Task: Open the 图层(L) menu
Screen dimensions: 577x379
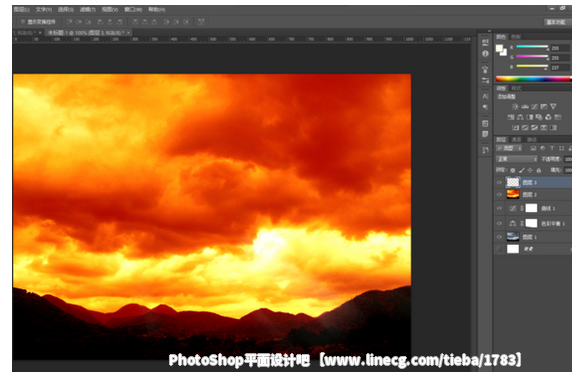Action: click(x=21, y=9)
